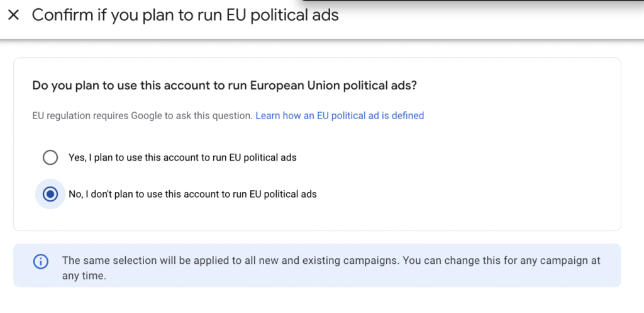This screenshot has width=644, height=313.
Task: Select the No radio button
Action: (x=50, y=195)
